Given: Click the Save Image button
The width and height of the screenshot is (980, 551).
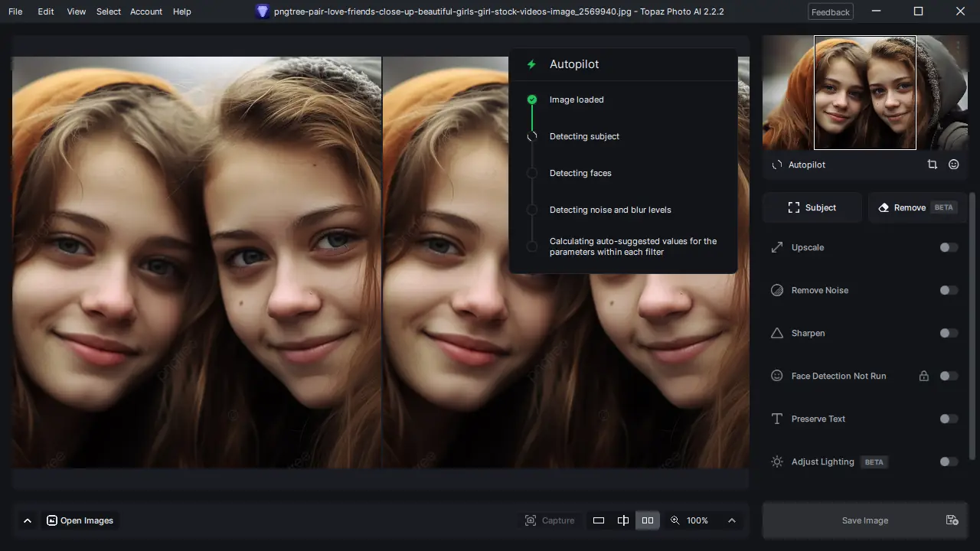Looking at the screenshot, I should [865, 520].
